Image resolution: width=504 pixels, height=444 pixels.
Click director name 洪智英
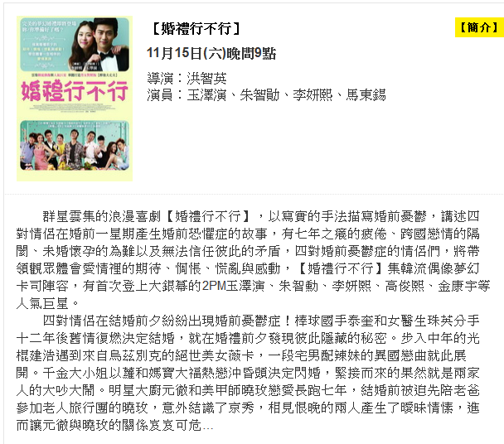tap(206, 78)
